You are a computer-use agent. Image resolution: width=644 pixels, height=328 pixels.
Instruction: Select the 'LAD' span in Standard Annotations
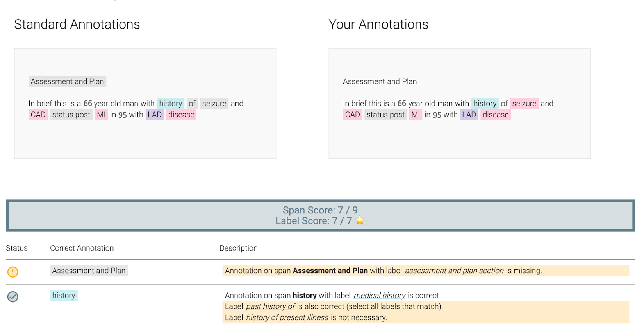155,115
